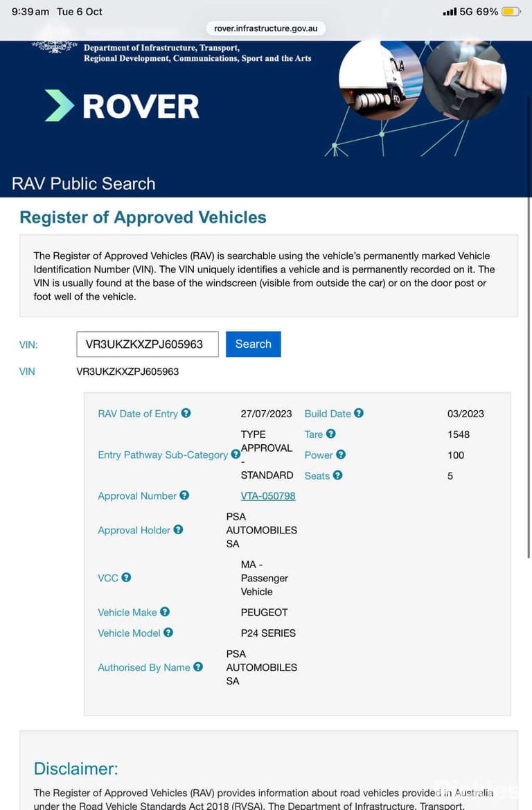Viewport: 532px width, 810px height.
Task: Open help icon for Vehicle Model
Action: coord(168,633)
